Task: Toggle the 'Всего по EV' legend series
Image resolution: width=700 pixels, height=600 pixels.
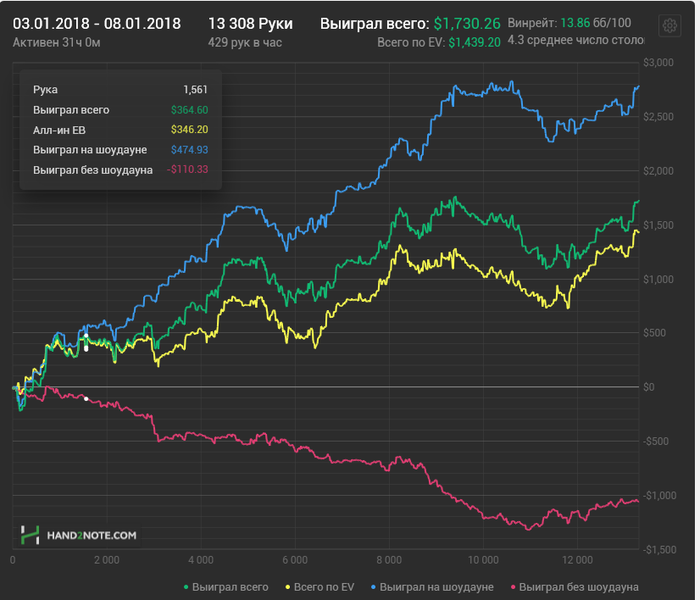Action: point(320,587)
